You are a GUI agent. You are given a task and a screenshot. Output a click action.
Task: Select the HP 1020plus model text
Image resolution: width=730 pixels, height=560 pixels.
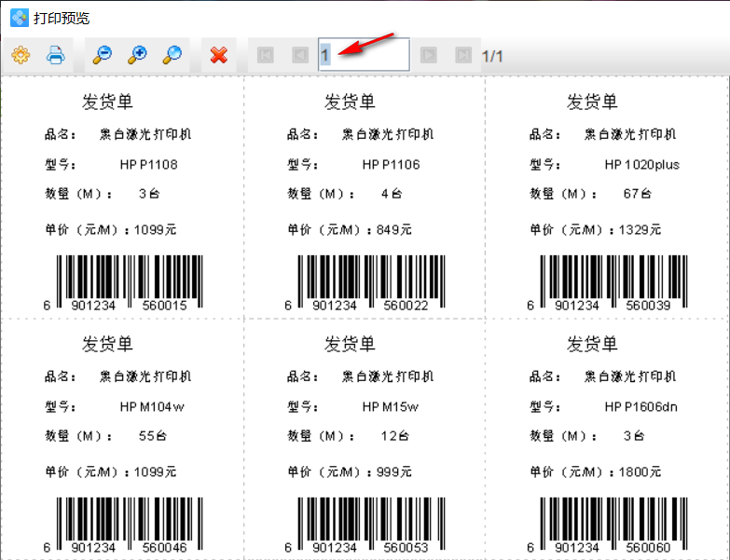click(642, 165)
